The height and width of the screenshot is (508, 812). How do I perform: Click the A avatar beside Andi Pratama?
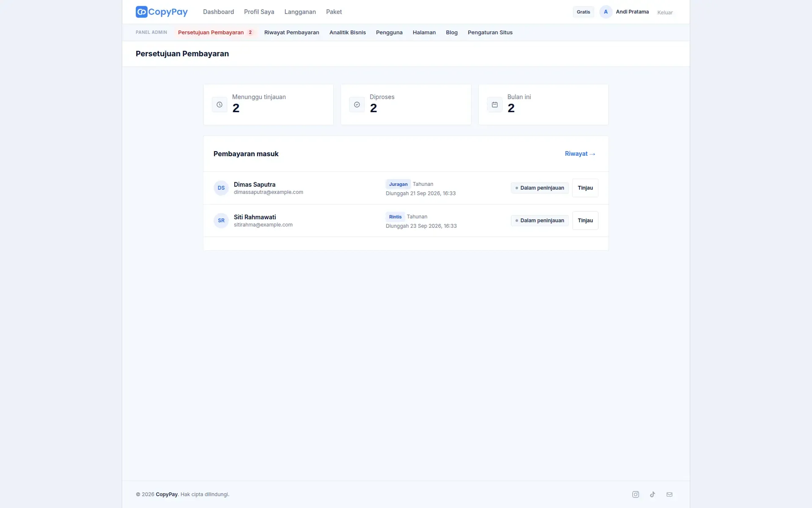606,12
